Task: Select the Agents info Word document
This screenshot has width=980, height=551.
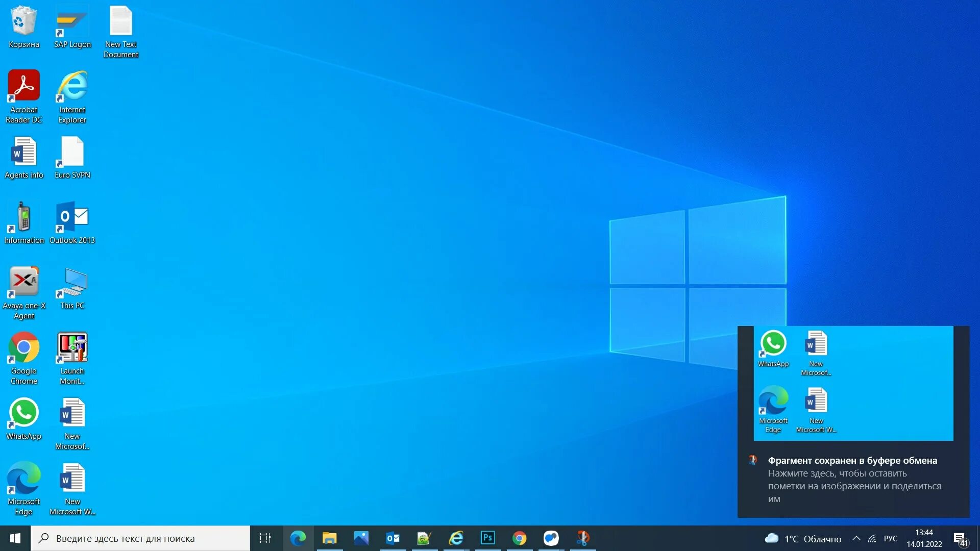Action: (x=23, y=158)
